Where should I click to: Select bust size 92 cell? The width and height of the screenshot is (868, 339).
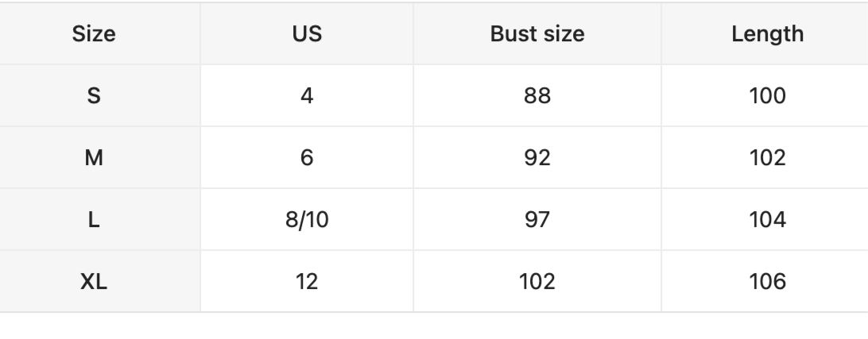537,157
